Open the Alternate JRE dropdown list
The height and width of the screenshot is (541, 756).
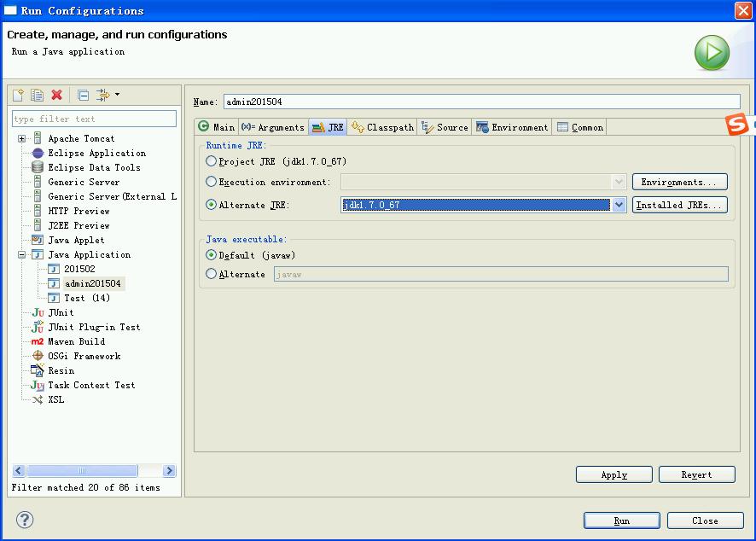[x=619, y=205]
